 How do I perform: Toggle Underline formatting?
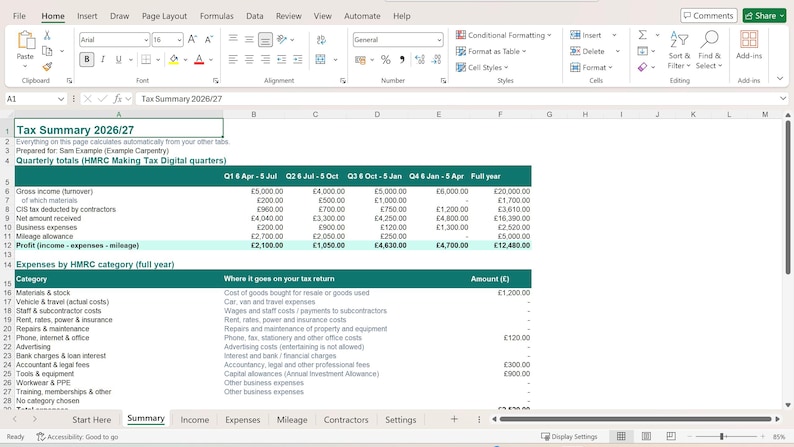[x=118, y=60]
